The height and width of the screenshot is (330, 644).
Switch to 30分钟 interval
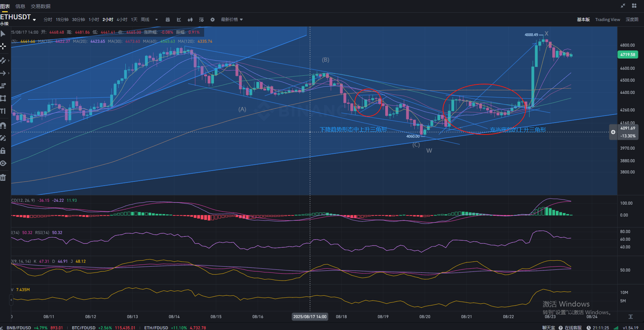point(78,20)
